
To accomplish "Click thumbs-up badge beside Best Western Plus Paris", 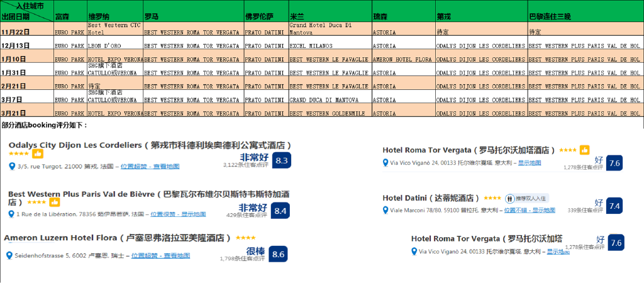I will point(55,202).
